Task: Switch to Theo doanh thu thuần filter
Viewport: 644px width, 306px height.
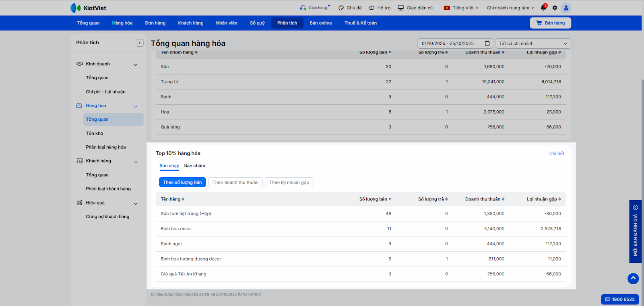Action: (x=235, y=182)
